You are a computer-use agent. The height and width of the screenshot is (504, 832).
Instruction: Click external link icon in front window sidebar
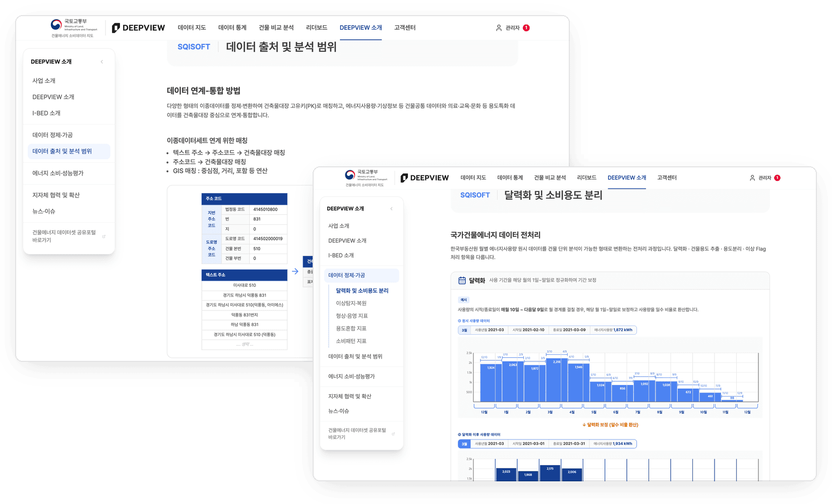pyautogui.click(x=393, y=434)
